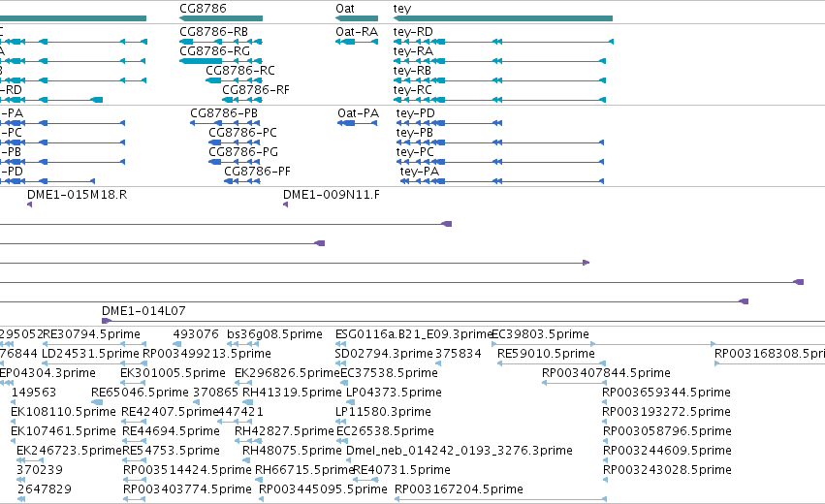This screenshot has width=825, height=504.
Task: Click the EP04304.3prime EST label
Action: tap(48, 373)
